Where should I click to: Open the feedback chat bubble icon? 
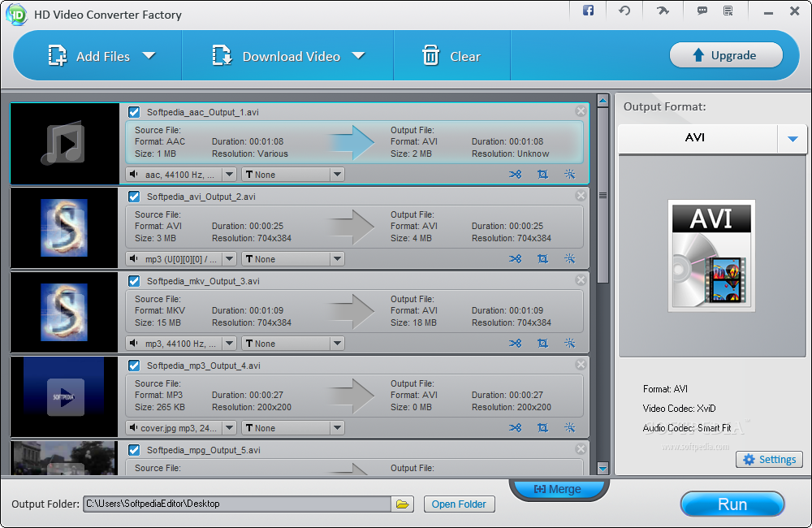pos(702,11)
